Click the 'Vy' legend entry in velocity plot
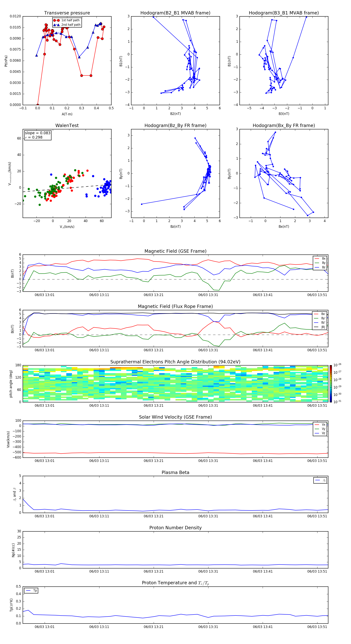 point(320,429)
